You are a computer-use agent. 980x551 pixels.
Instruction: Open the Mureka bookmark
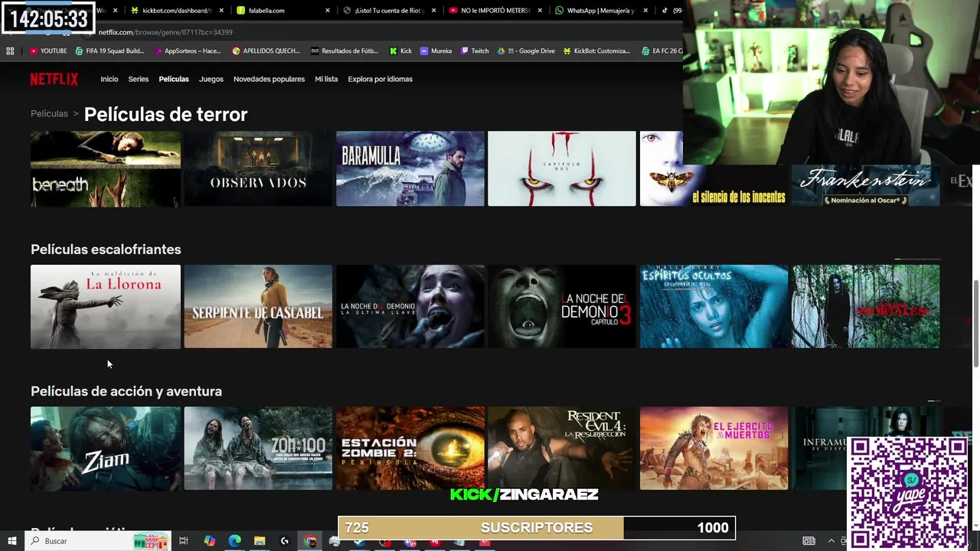(x=436, y=51)
